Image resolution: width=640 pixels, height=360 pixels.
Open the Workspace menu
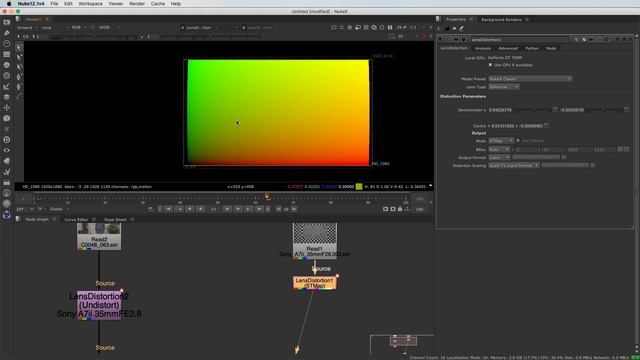[90, 4]
